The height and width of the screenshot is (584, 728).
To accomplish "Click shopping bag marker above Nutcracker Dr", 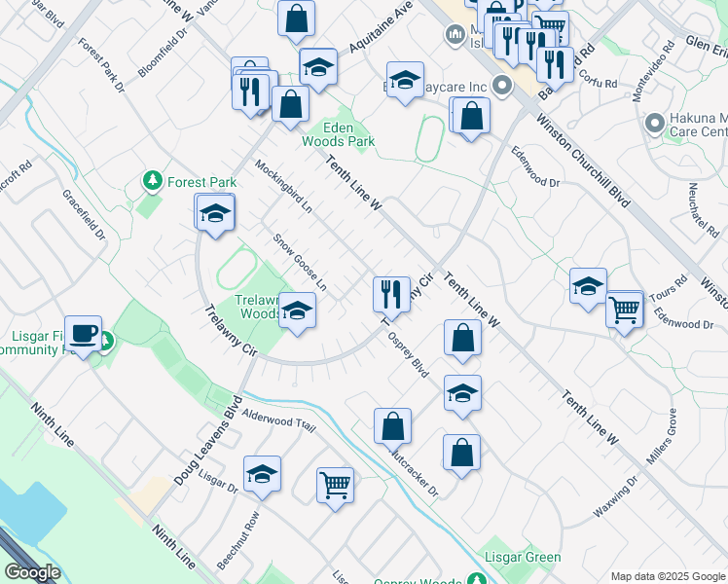I will coord(392,428).
